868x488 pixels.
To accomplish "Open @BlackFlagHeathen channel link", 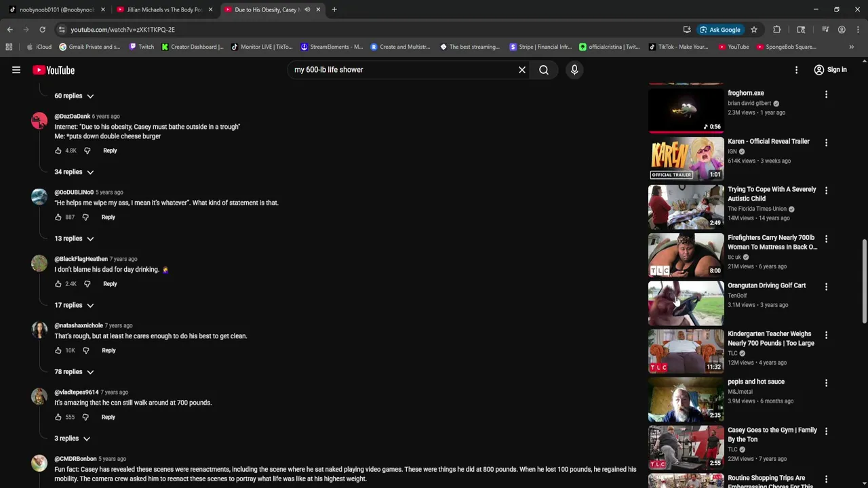I will tap(81, 259).
